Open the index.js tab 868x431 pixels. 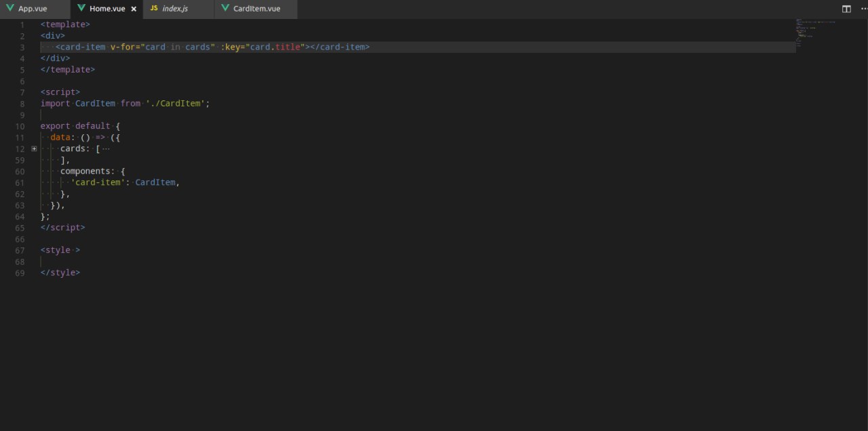(x=178, y=9)
